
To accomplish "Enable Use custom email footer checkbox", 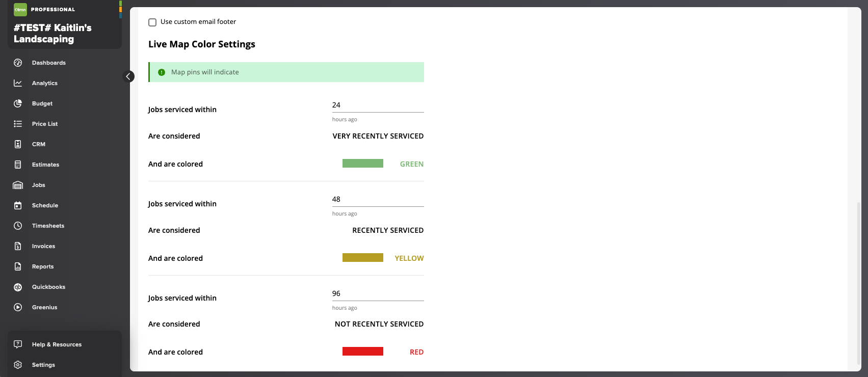I will (x=152, y=22).
